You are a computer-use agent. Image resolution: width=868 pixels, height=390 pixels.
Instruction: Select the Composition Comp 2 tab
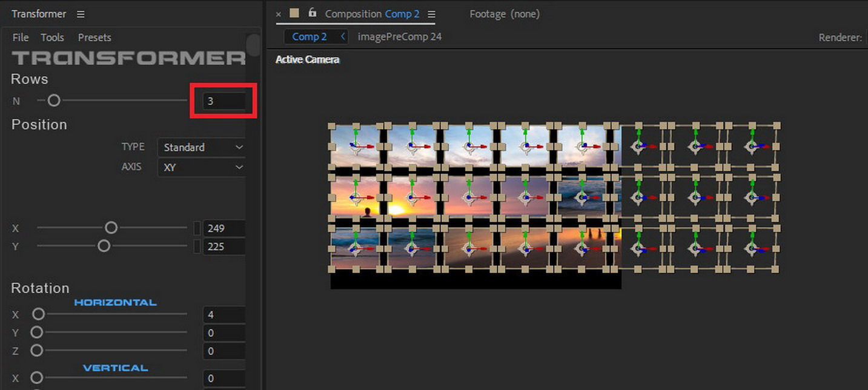point(372,14)
